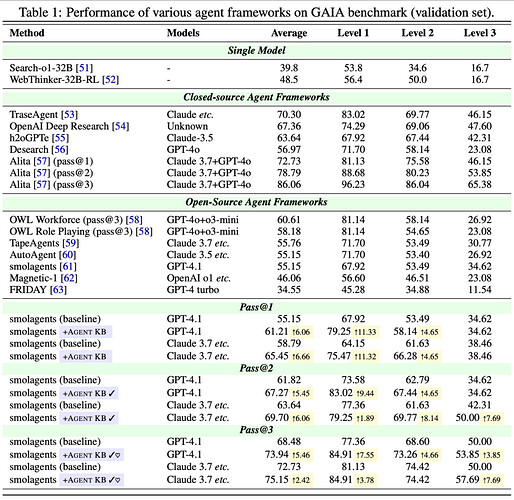Follow reference 59 beside TapeAgents
This screenshot has width=514, height=500.
pos(71,243)
